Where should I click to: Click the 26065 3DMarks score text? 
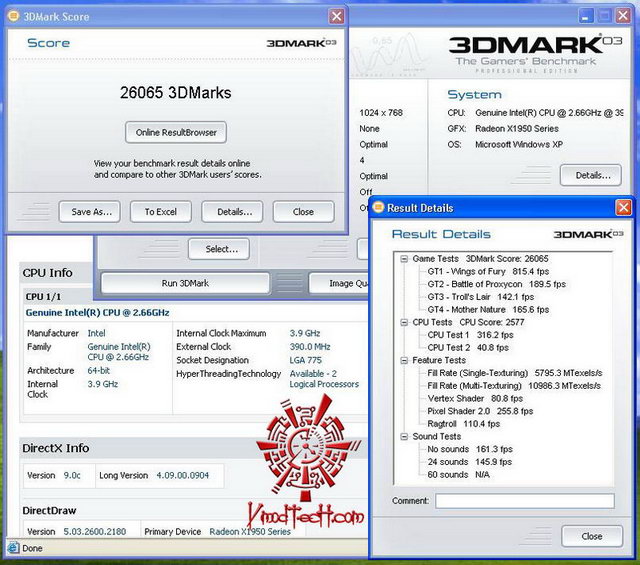176,93
